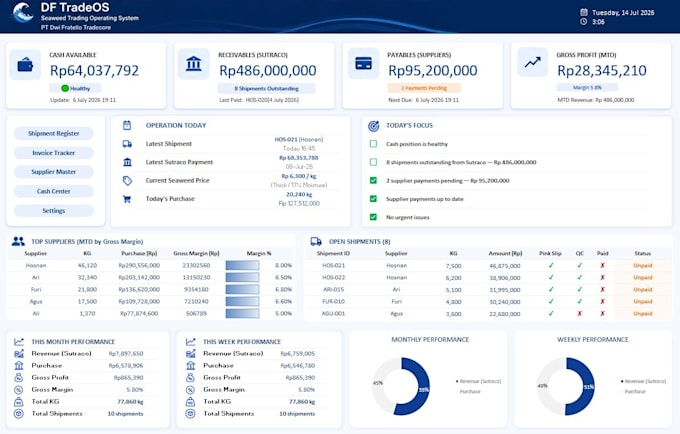Click the trend arrow icon on Gross Profit card
Image resolution: width=680 pixels, height=434 pixels.
tap(532, 62)
